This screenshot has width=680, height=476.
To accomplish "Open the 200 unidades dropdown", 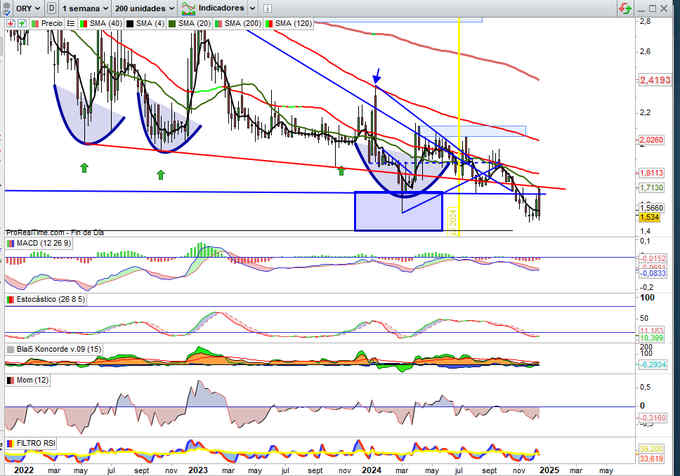I will [x=144, y=8].
